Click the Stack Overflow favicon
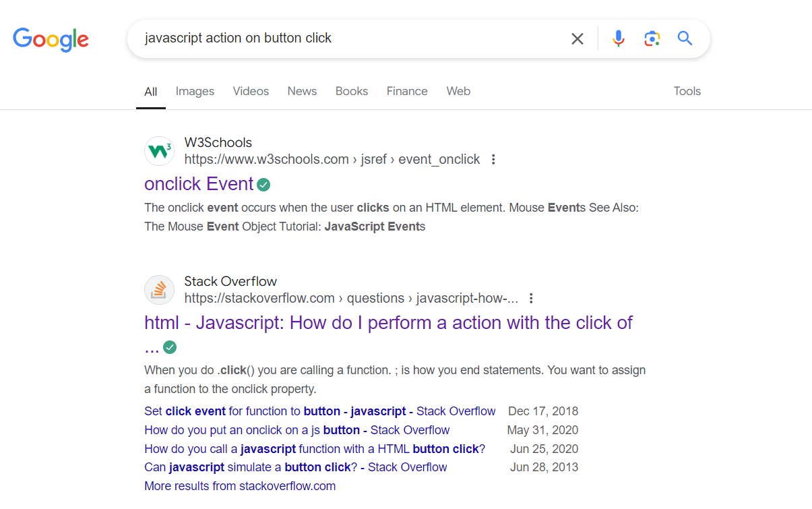The image size is (812, 509). [x=160, y=290]
